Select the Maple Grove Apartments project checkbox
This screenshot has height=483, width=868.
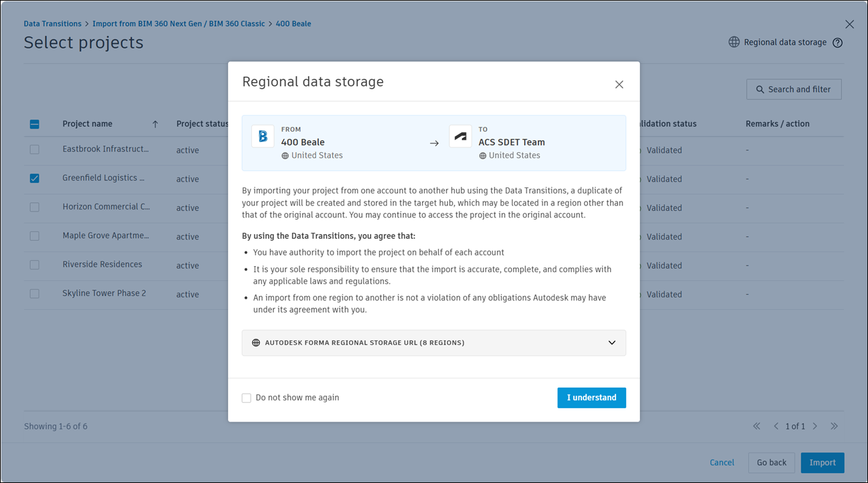coord(35,236)
